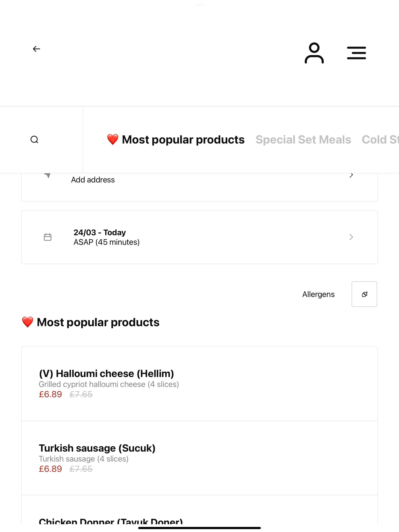Click the calendar icon for delivery date
The image size is (399, 532).
pyautogui.click(x=48, y=237)
